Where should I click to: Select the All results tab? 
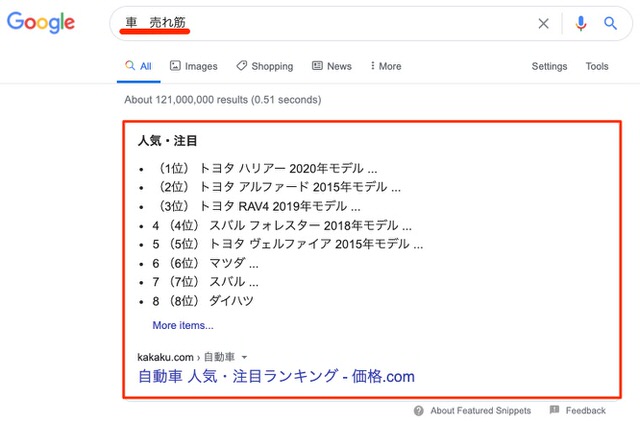coord(138,66)
